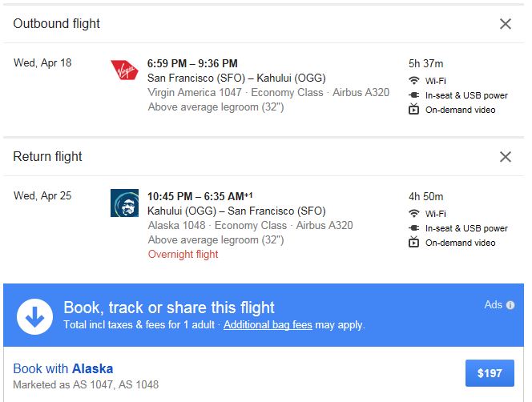Viewport: 532px width, 402px height.
Task: Click the outbound On-demand video icon
Action: (x=414, y=110)
